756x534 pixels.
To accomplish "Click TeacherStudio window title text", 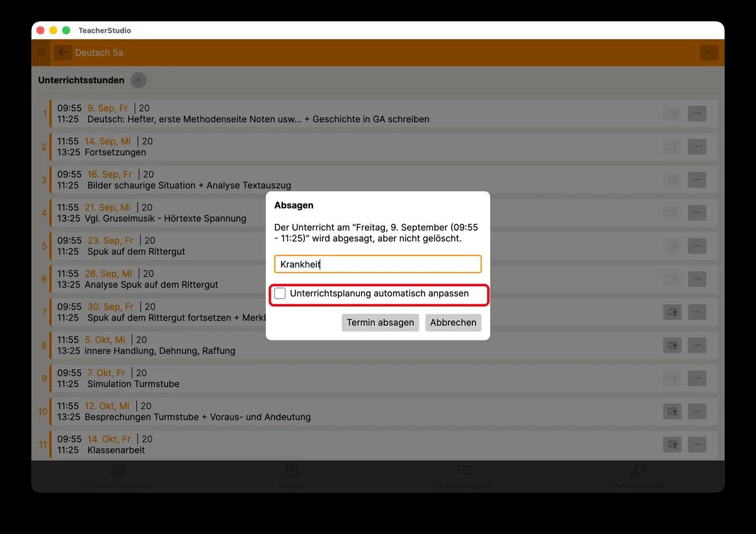I will pos(105,30).
